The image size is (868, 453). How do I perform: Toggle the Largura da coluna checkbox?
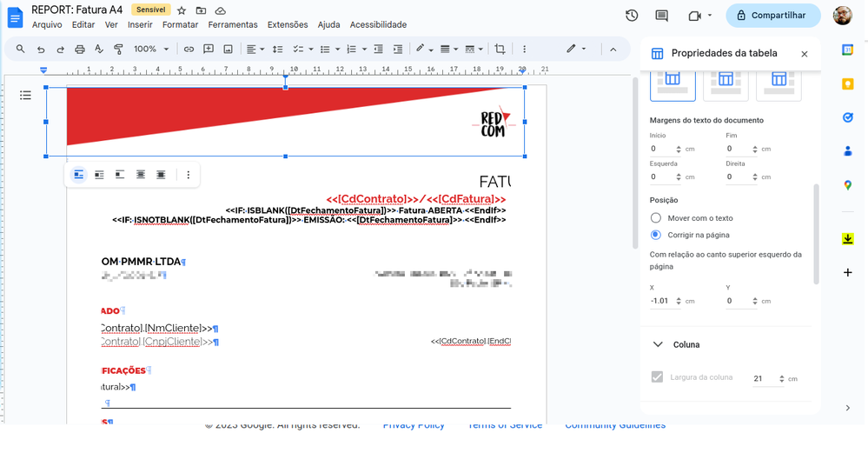click(657, 377)
